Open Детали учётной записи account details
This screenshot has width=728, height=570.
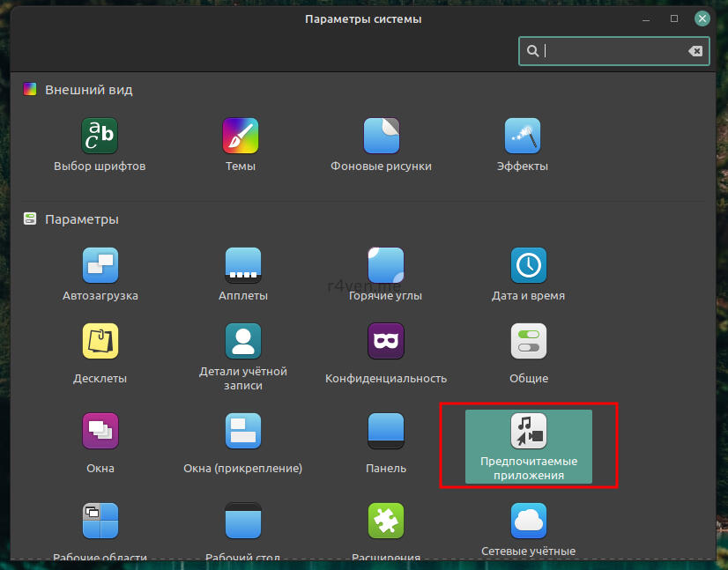242,340
